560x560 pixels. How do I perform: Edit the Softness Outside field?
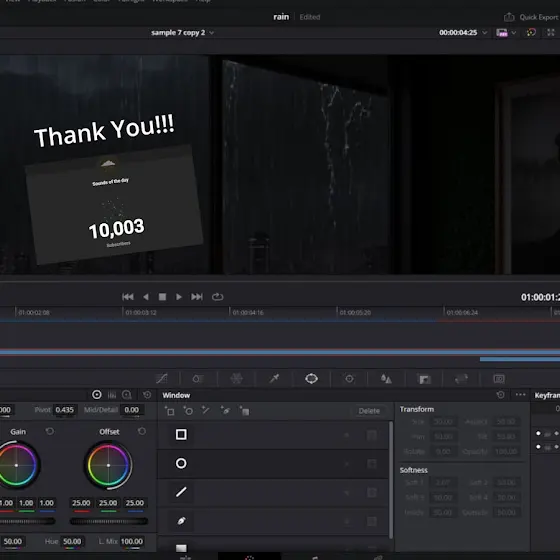pyautogui.click(x=506, y=512)
